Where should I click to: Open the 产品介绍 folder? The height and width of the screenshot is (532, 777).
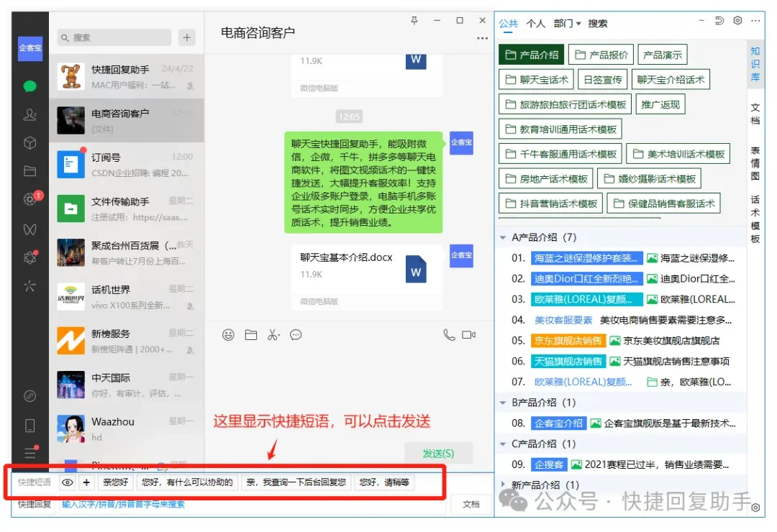(531, 55)
